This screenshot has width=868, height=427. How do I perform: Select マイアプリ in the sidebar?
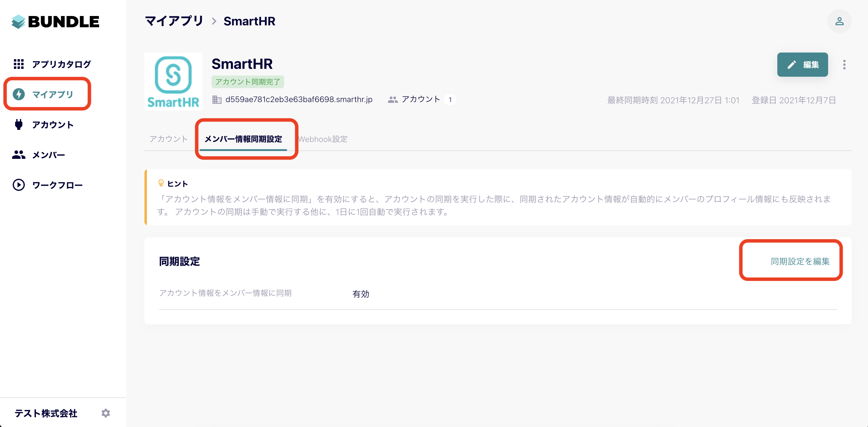pos(53,94)
